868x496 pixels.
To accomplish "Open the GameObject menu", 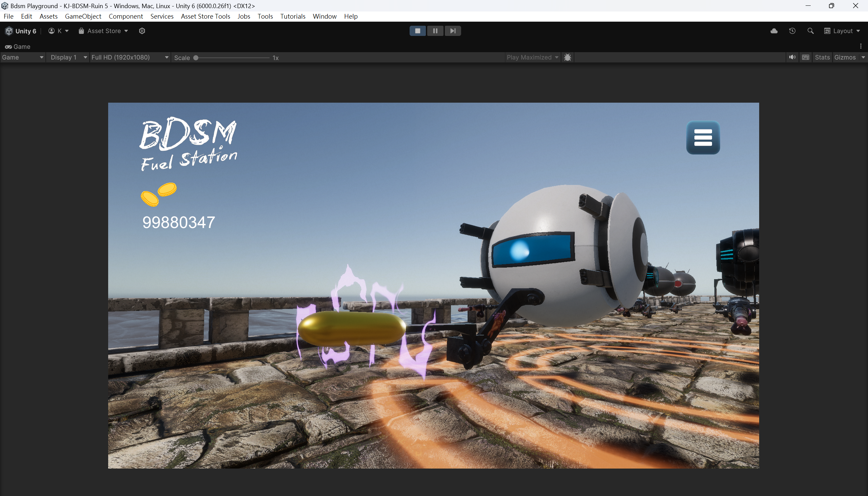I will 83,16.
